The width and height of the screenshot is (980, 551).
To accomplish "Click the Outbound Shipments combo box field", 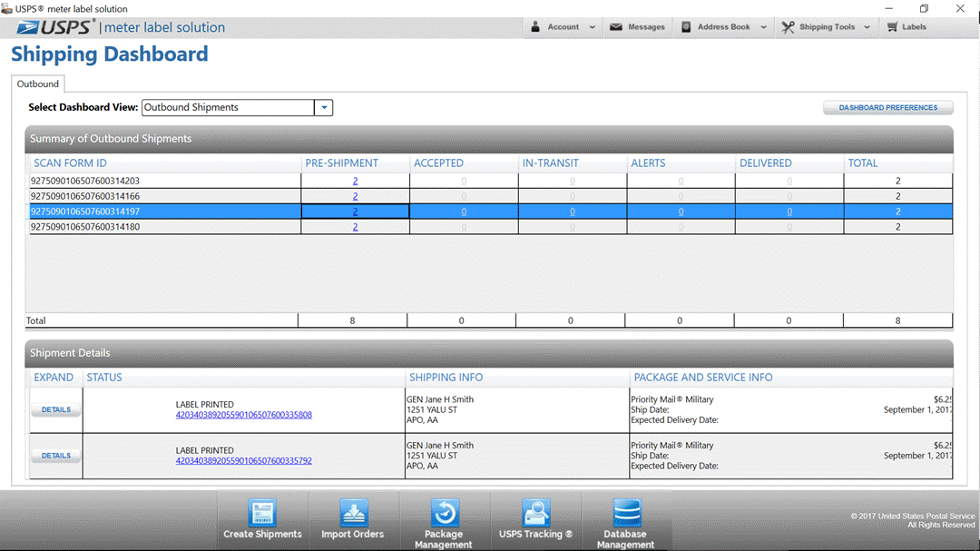I will pos(228,108).
